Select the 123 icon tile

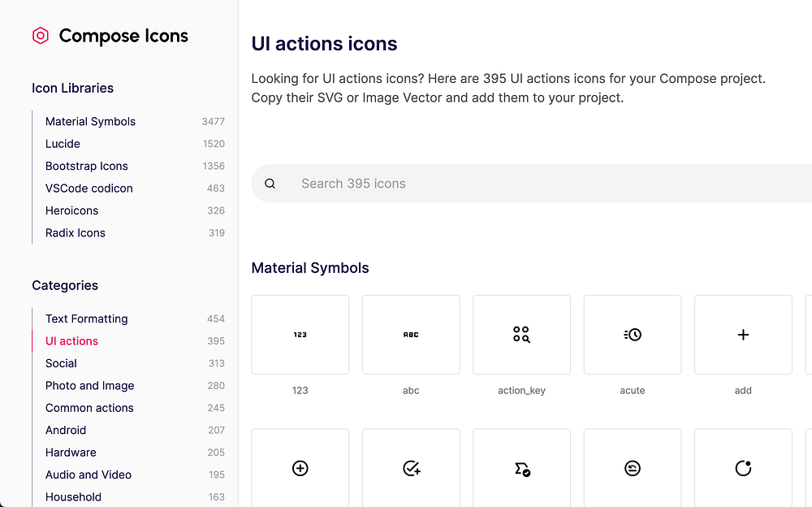coord(300,335)
